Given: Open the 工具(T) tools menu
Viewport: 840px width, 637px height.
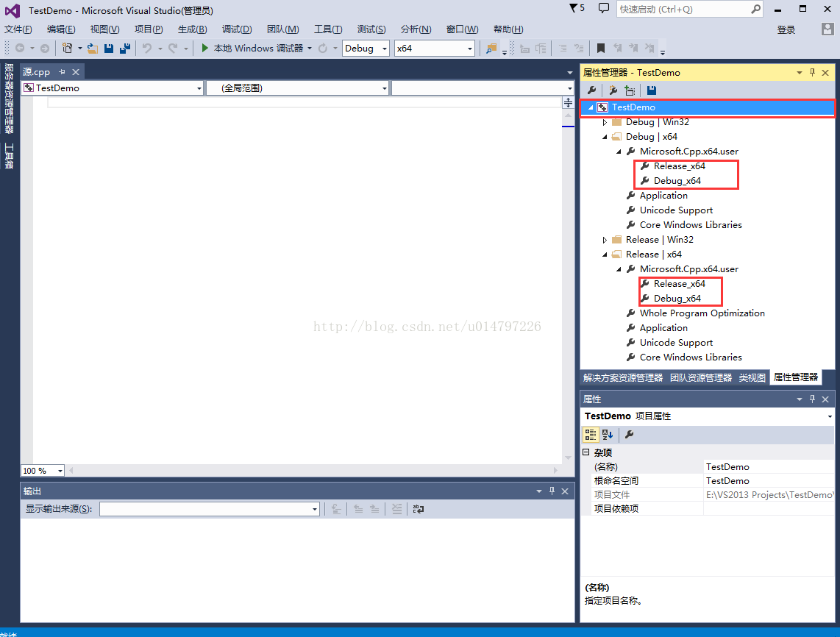Looking at the screenshot, I should [328, 29].
